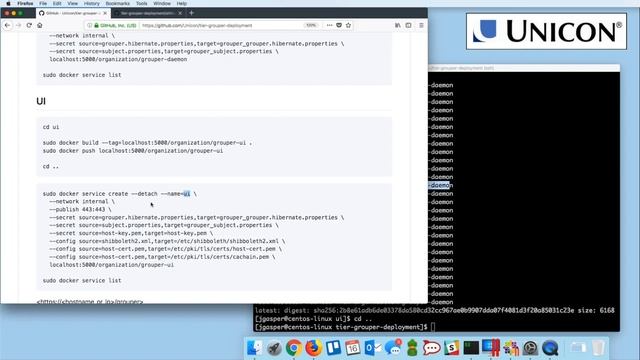The width and height of the screenshot is (640, 360).
Task: Go back with Firefox back arrow
Action: coord(7,25)
